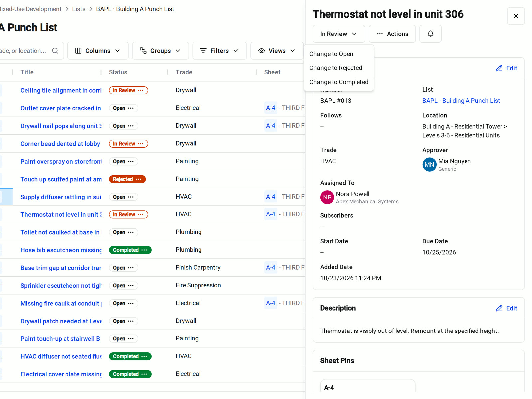The height and width of the screenshot is (399, 532).
Task: Select Change to Rejected
Action: tap(339, 68)
